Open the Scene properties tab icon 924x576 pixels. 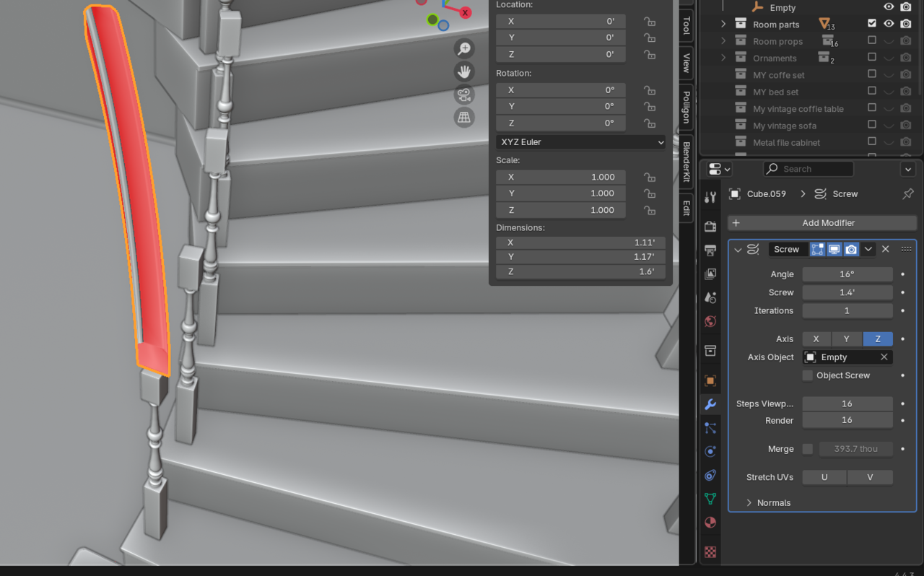(710, 297)
